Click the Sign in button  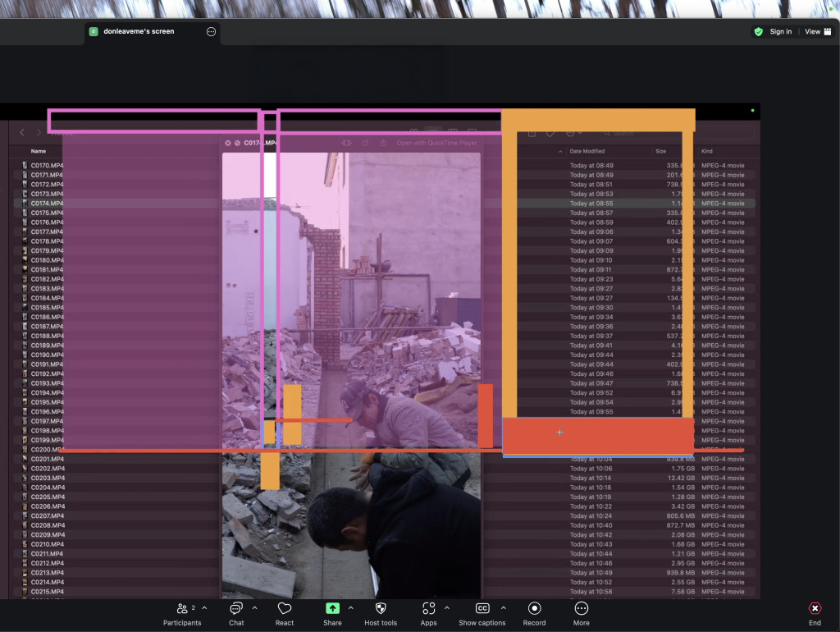pyautogui.click(x=780, y=32)
